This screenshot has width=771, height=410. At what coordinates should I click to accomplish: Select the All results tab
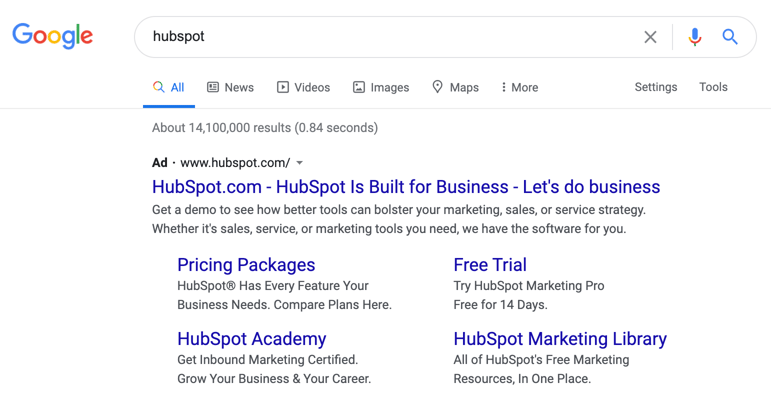tap(168, 87)
